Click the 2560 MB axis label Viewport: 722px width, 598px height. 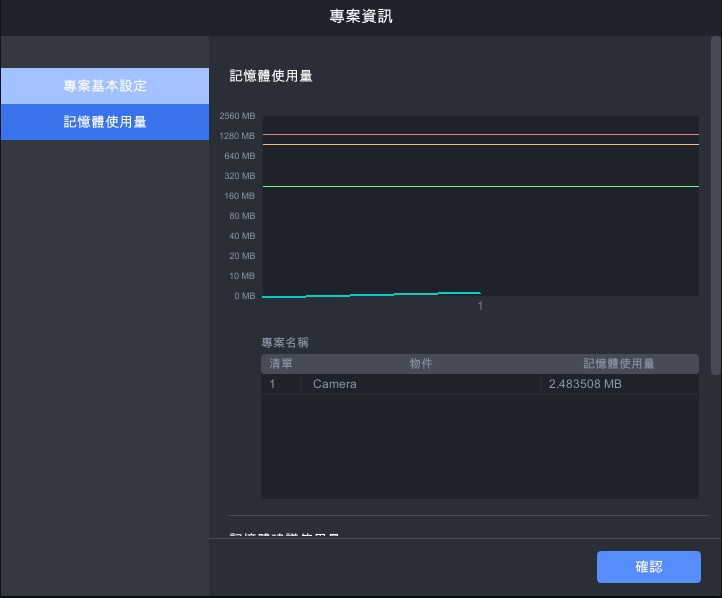237,116
